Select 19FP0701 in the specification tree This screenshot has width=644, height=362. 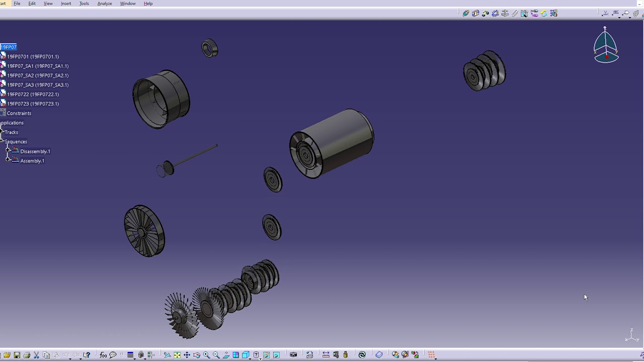point(33,57)
